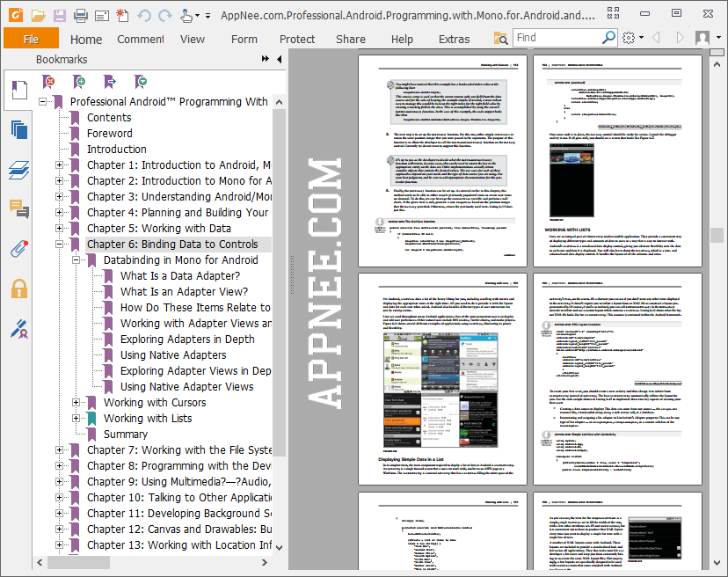The height and width of the screenshot is (577, 728).
Task: Click the bookmark icon with the blue arrow
Action: pyautogui.click(x=110, y=82)
